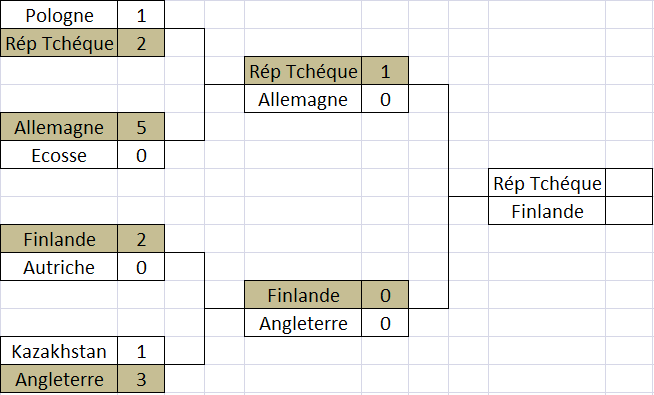Select the Pologne cell in the first round
654x395 pixels.
(59, 15)
